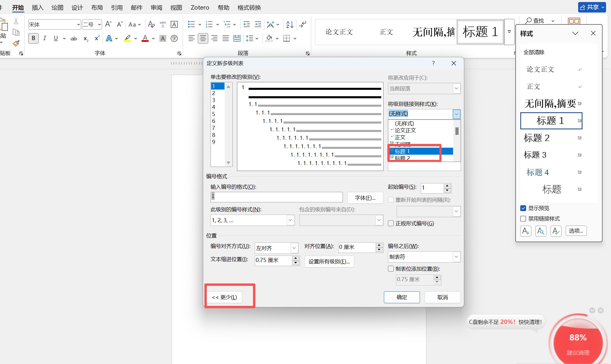Click the 确定 button

(x=402, y=297)
